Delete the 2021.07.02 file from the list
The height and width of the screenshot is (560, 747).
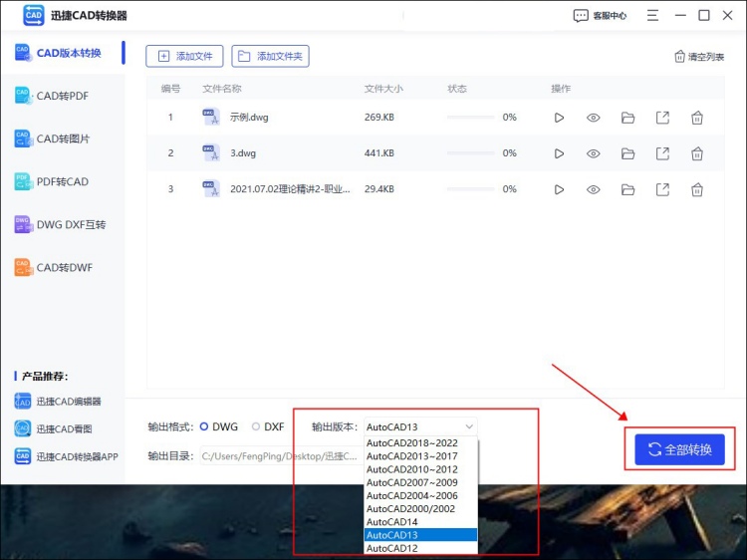pos(697,189)
